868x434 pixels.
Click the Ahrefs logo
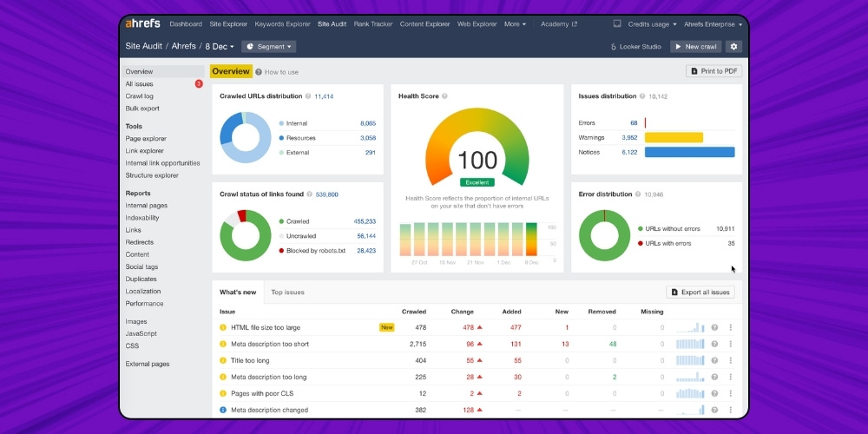click(143, 24)
